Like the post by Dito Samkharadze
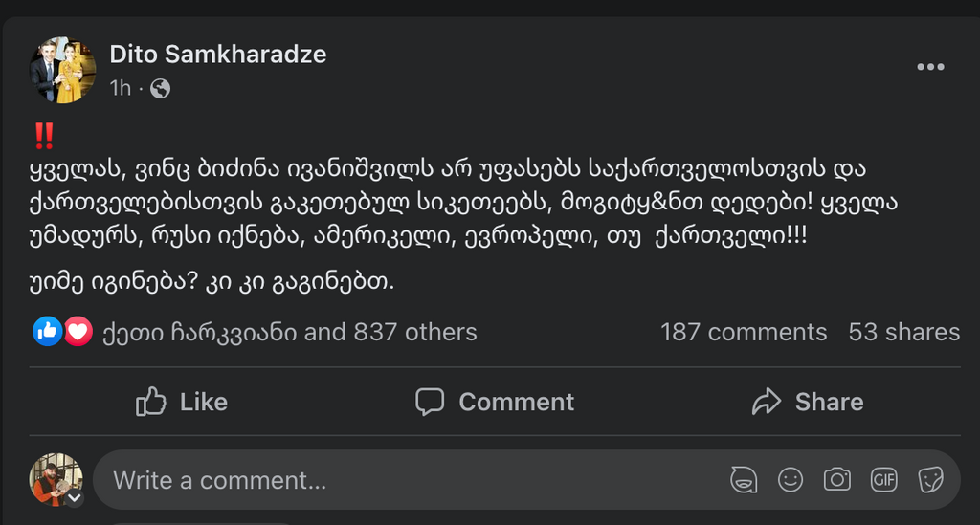980x525 pixels. 182,402
